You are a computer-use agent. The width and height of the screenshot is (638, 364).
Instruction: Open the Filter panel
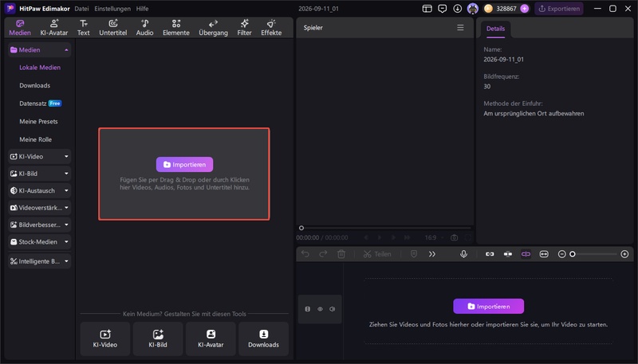pyautogui.click(x=245, y=28)
